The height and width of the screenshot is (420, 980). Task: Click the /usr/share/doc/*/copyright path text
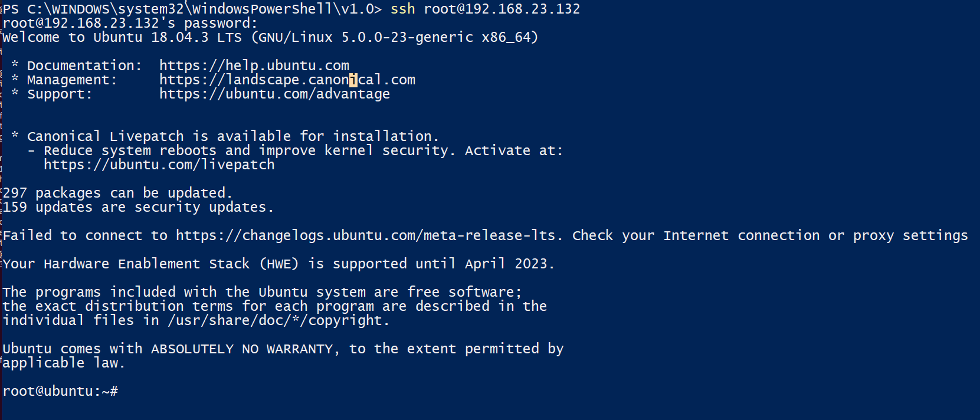click(x=278, y=320)
